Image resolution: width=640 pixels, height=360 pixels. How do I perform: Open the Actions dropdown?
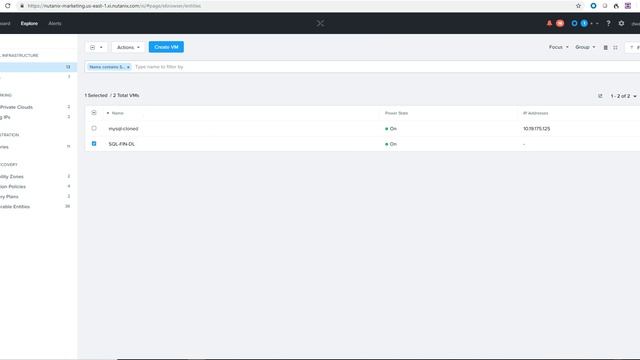pyautogui.click(x=128, y=47)
